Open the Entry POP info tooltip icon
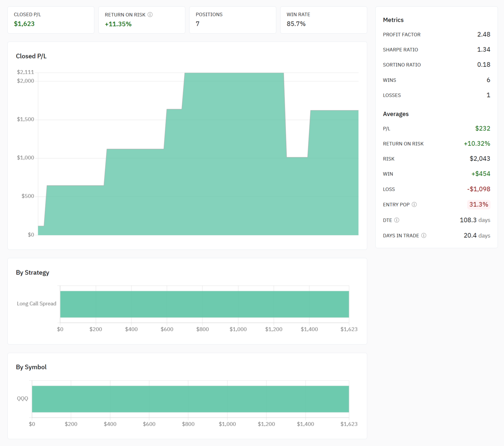This screenshot has width=504, height=446. (414, 205)
